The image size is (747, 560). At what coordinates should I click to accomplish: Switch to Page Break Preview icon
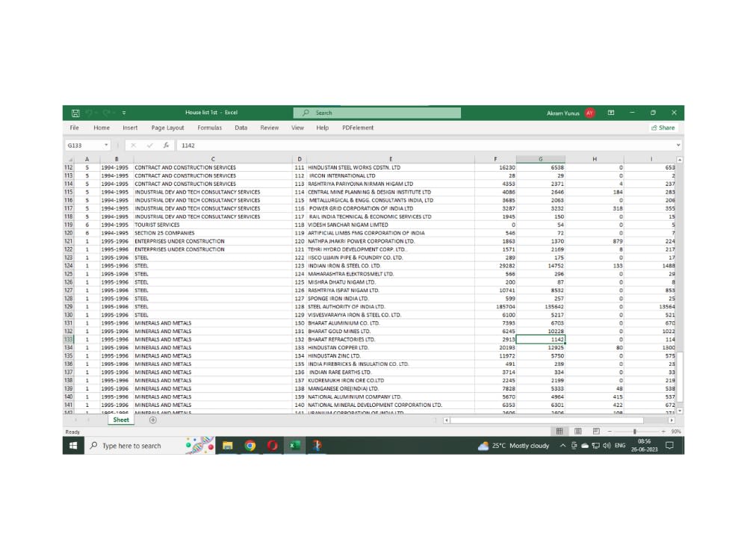[596, 432]
